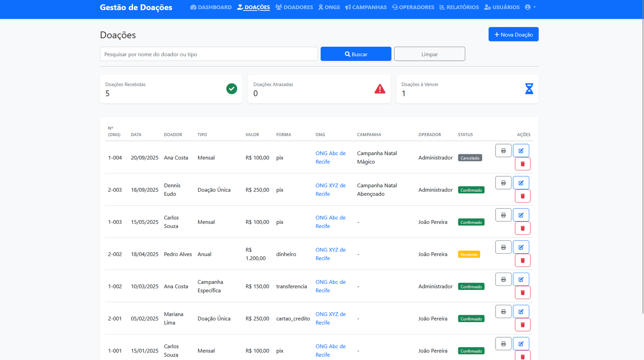The image size is (644, 360).
Task: Clear the search with Limpar
Action: (429, 54)
